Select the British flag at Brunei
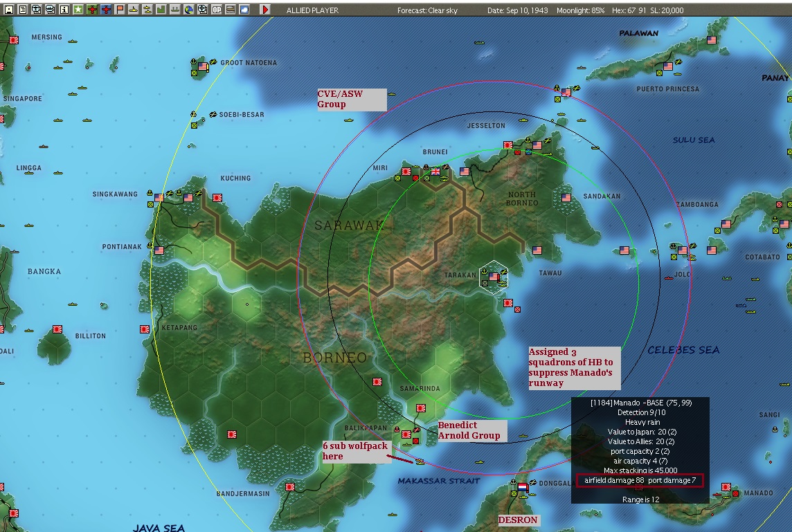 click(435, 172)
